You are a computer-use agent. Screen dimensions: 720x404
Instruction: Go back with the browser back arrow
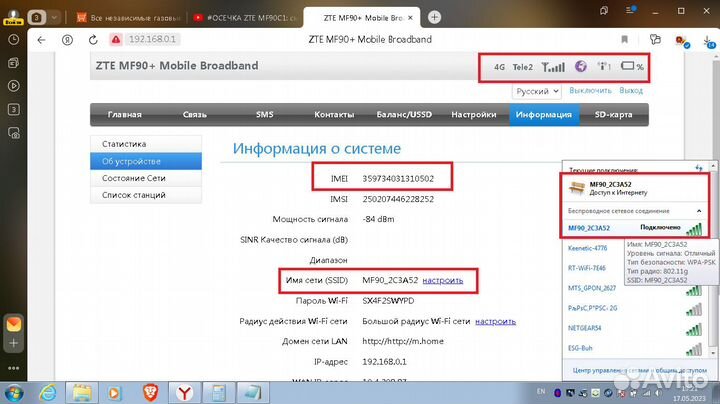[x=41, y=40]
